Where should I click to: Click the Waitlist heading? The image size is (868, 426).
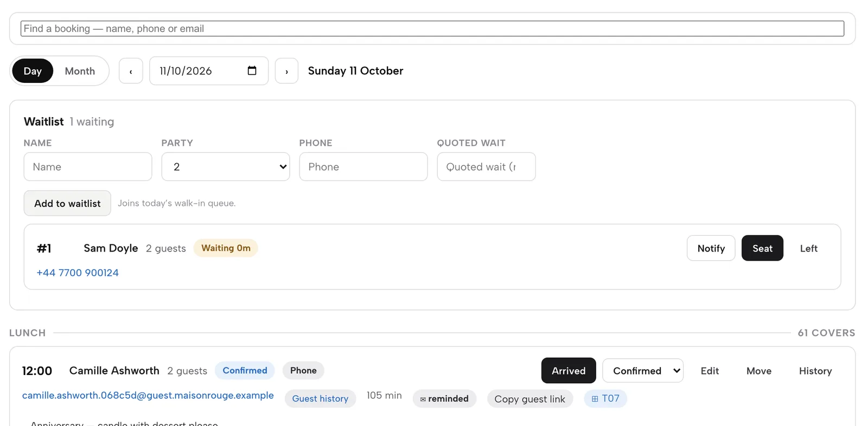[44, 121]
